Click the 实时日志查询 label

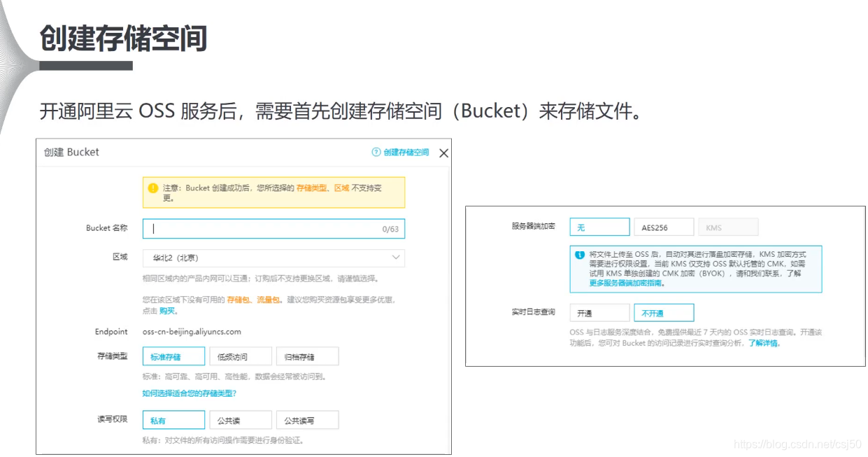click(534, 311)
